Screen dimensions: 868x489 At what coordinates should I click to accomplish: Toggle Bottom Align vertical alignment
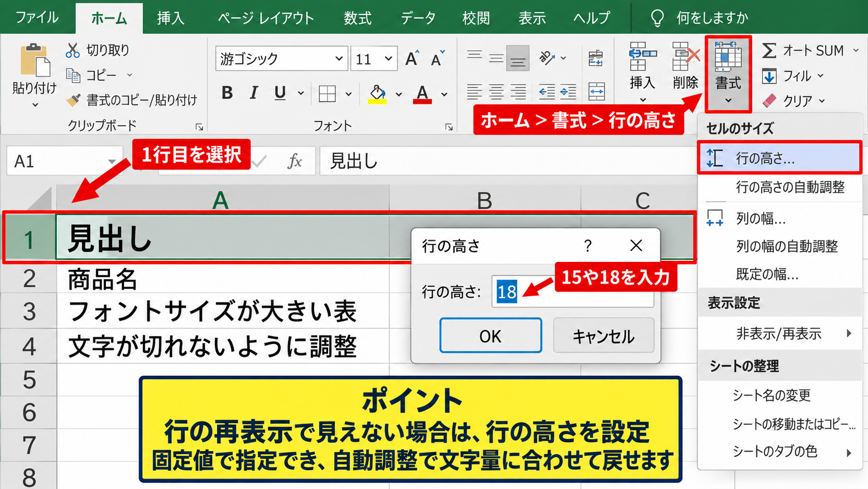pos(518,58)
